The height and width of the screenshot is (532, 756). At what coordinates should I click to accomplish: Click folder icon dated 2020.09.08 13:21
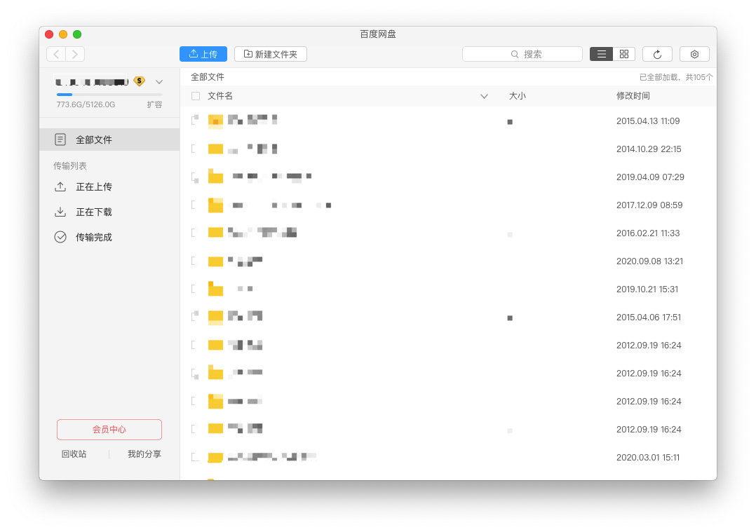click(215, 261)
